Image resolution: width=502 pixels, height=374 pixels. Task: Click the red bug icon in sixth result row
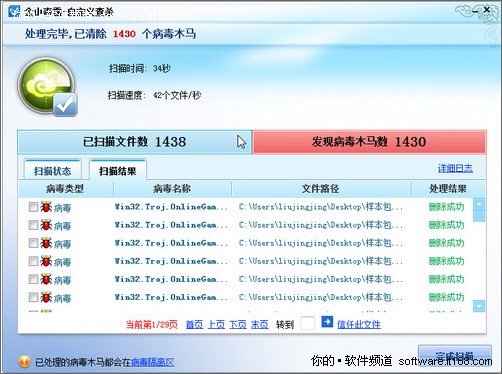pyautogui.click(x=46, y=297)
